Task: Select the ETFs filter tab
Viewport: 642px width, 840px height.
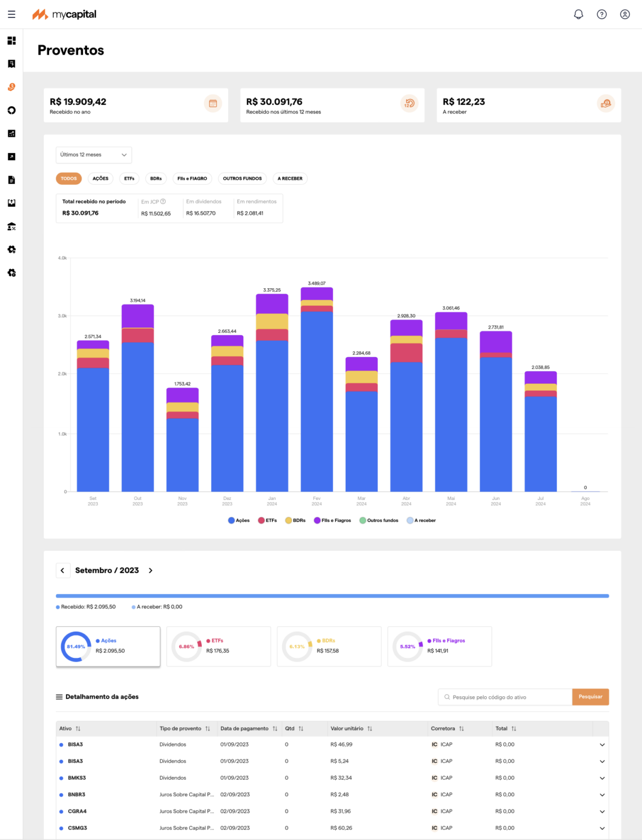Action: 129,179
